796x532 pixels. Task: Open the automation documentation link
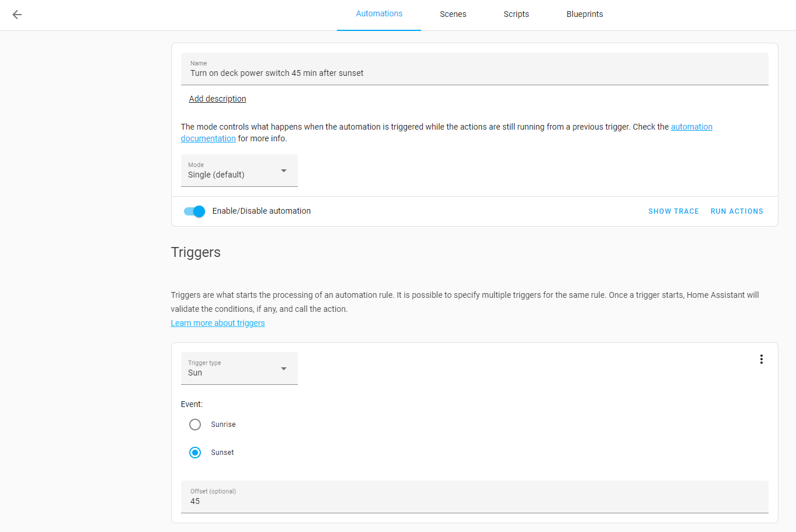point(691,127)
